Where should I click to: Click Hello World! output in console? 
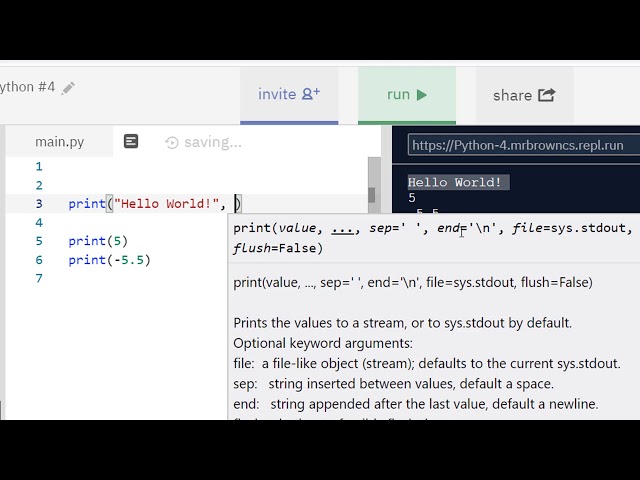(x=454, y=182)
